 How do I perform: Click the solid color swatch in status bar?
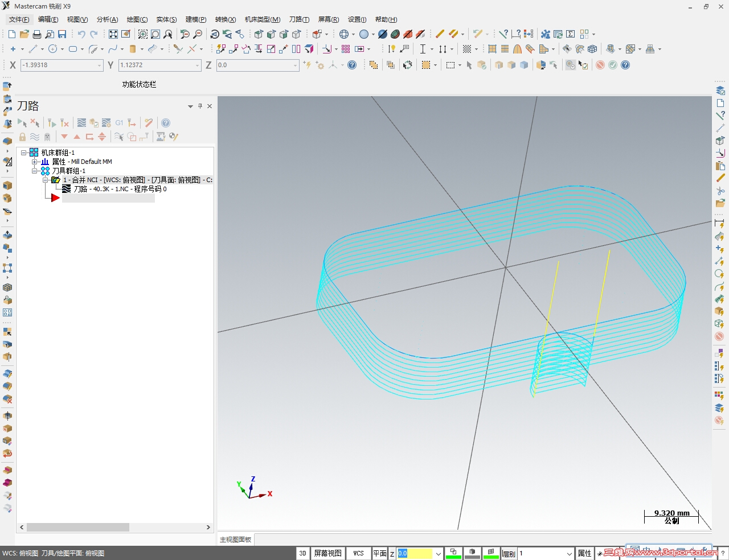(472, 553)
